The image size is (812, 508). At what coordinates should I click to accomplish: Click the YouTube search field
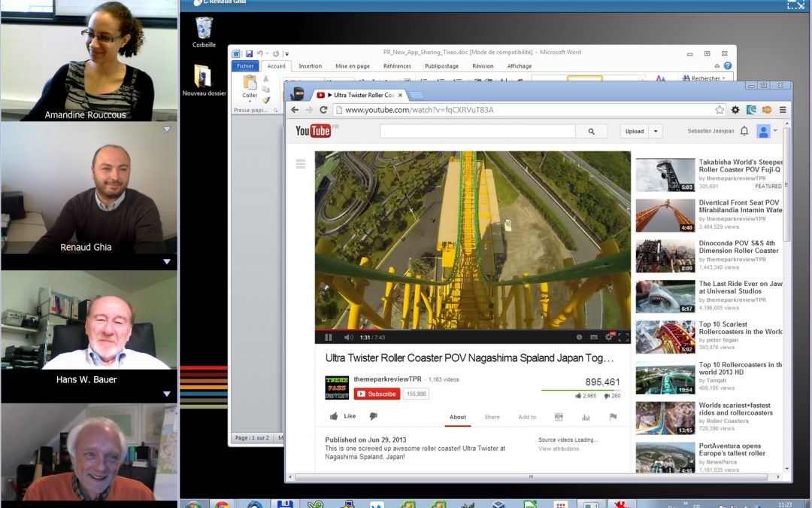click(x=477, y=132)
